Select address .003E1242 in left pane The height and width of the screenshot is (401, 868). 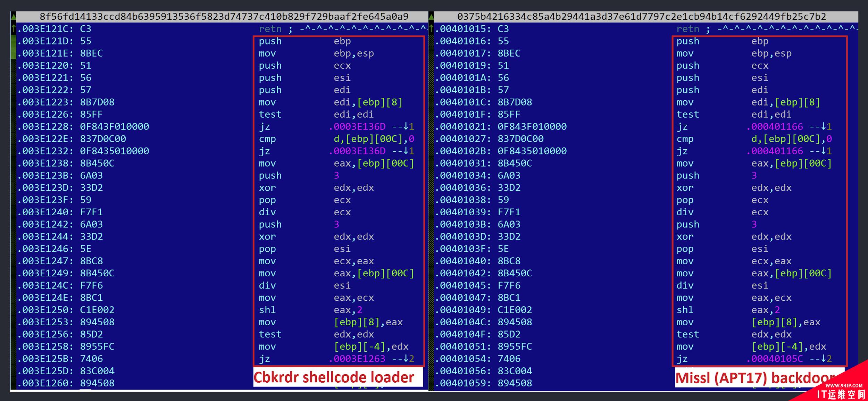(45, 224)
